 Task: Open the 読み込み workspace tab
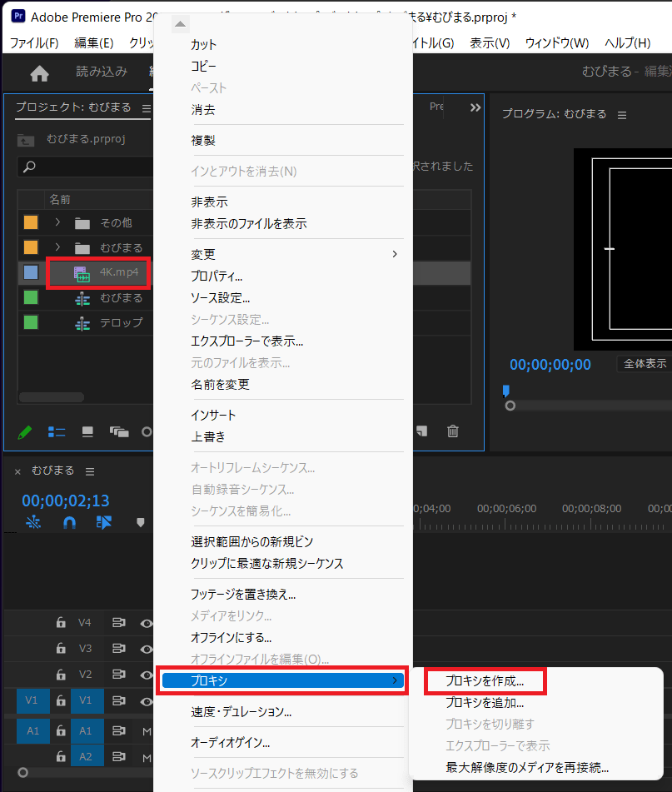pyautogui.click(x=102, y=72)
